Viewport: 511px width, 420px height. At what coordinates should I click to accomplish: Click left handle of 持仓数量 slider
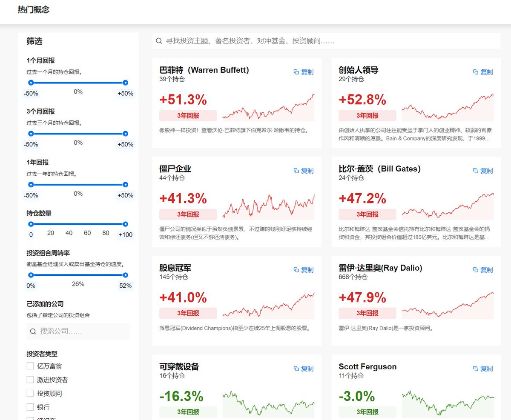click(31, 224)
